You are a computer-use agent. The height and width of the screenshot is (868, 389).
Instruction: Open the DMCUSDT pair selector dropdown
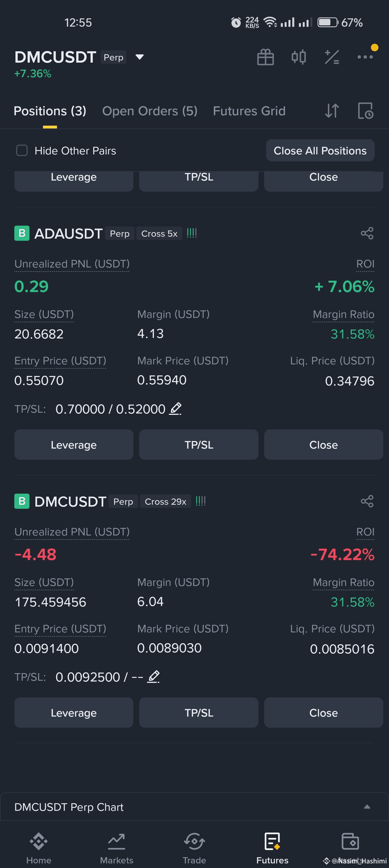point(139,57)
